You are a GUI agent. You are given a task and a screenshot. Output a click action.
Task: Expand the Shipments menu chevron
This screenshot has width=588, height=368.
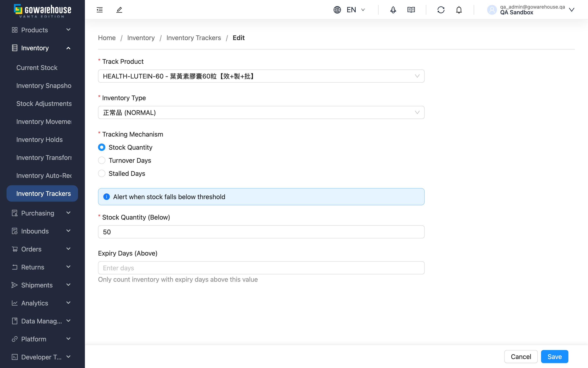tap(68, 285)
